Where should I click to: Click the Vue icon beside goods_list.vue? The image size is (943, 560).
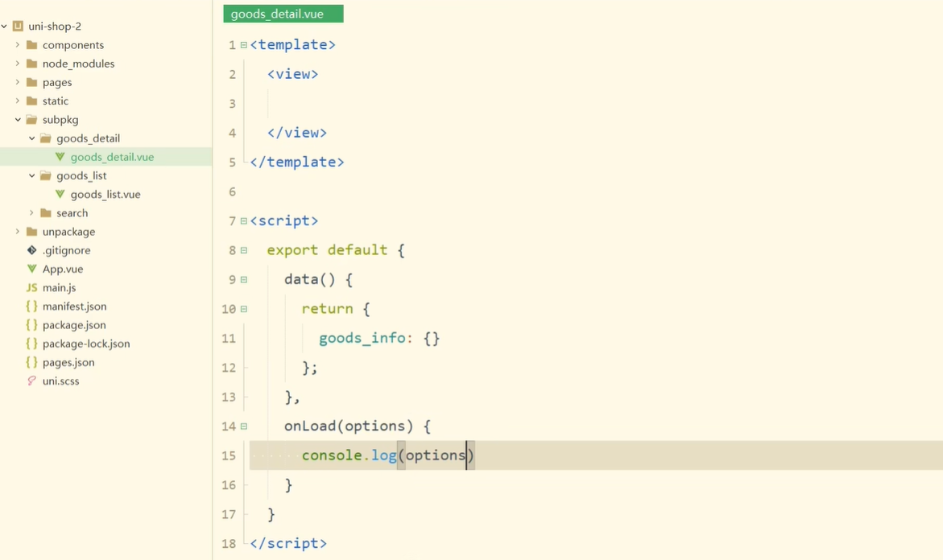coord(60,194)
